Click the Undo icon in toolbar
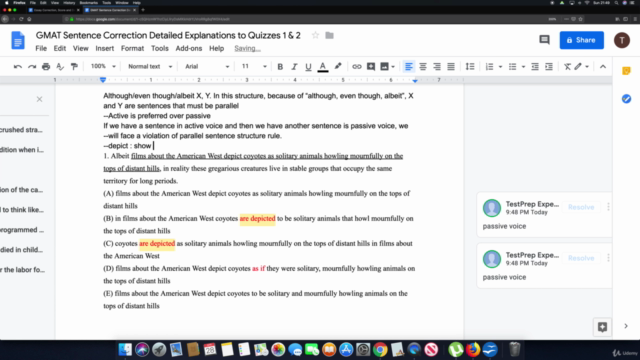Image resolution: width=640 pixels, height=360 pixels. [x=18, y=67]
